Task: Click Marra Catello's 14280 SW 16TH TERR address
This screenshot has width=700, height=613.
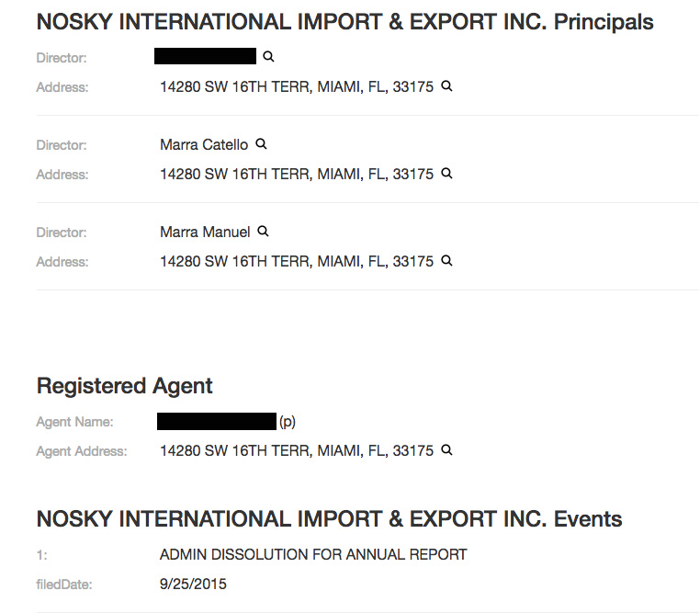Action: pyautogui.click(x=297, y=174)
